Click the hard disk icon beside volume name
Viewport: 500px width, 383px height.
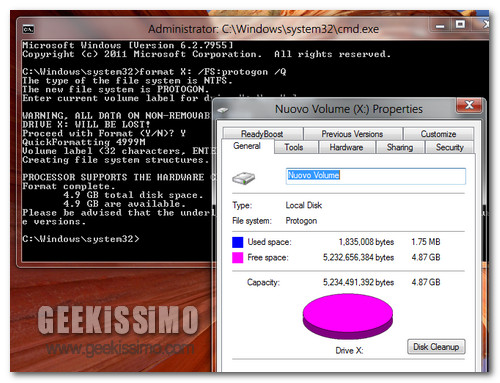coord(244,178)
